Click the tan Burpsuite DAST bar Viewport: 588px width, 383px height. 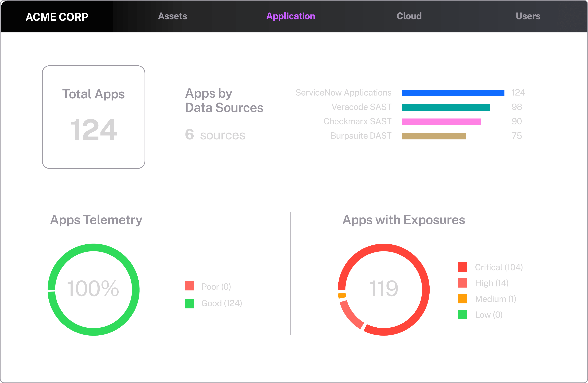tap(434, 136)
